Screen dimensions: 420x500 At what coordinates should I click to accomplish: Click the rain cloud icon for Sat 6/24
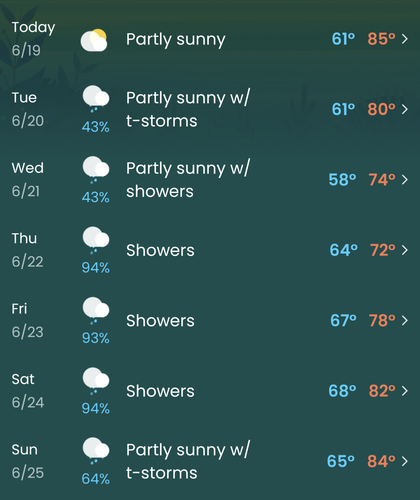pos(96,380)
